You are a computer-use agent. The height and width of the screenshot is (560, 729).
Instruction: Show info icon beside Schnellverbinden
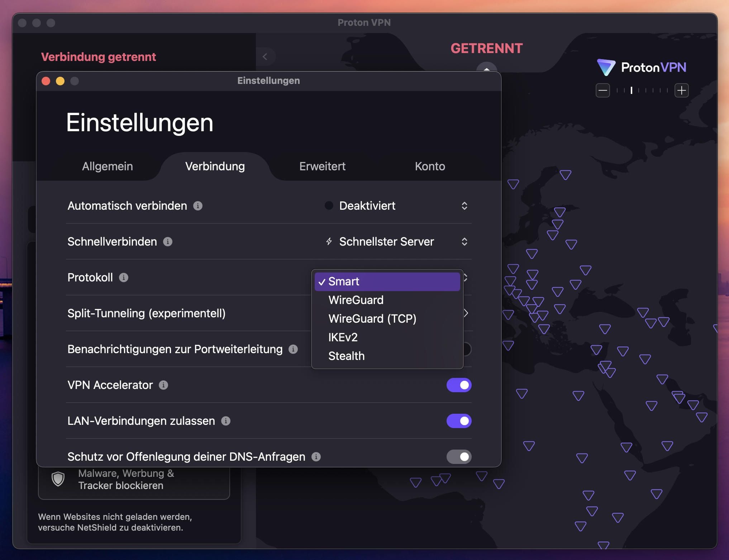tap(168, 242)
